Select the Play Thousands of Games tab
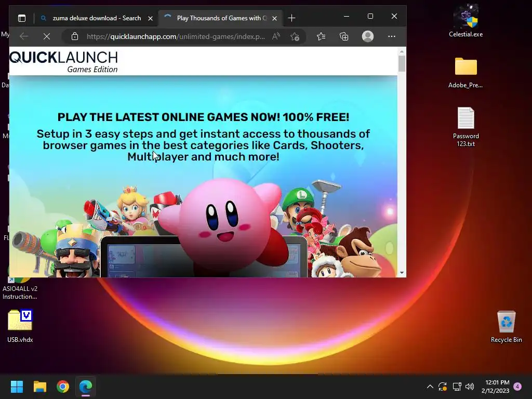The width and height of the screenshot is (532, 399). [220, 18]
